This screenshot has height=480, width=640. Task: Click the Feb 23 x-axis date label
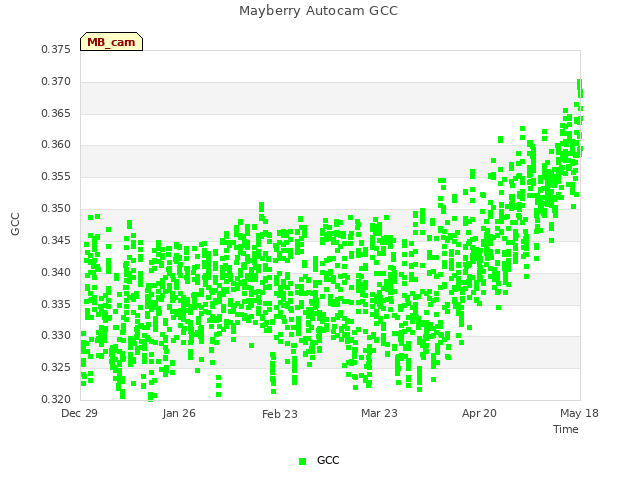tap(280, 414)
